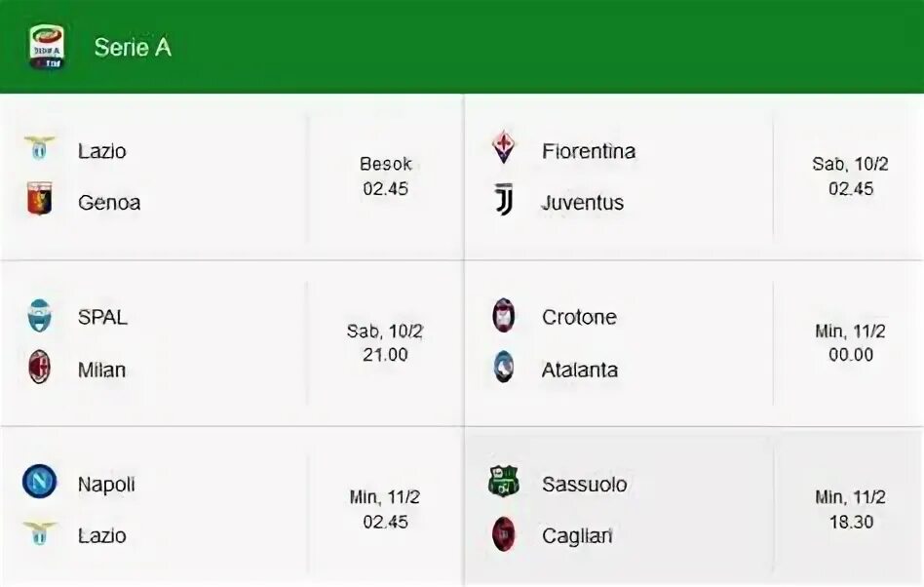Click the Juventus team name
The image size is (924, 587).
pos(583,202)
